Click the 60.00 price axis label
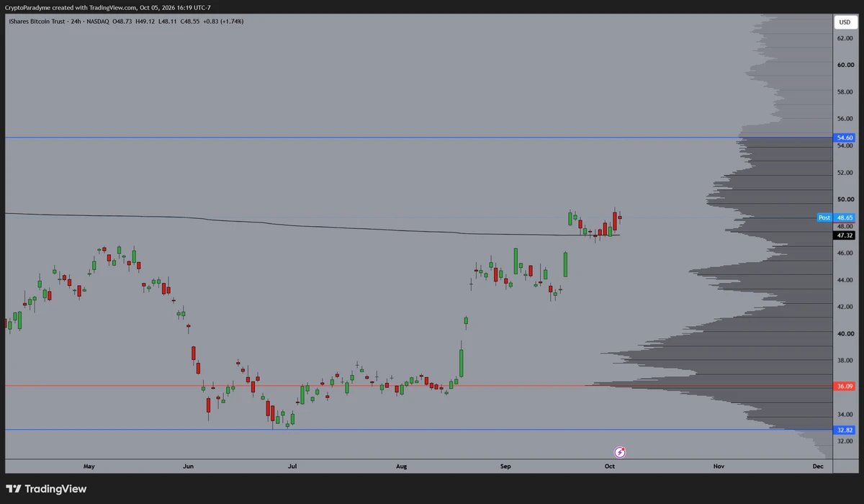 (x=845, y=65)
